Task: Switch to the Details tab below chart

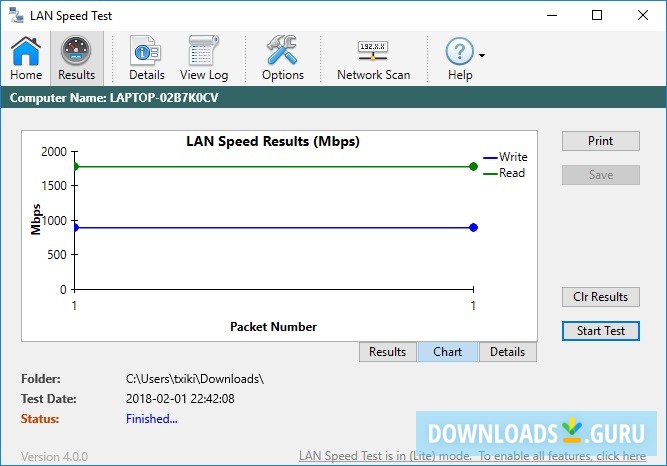Action: coord(507,352)
